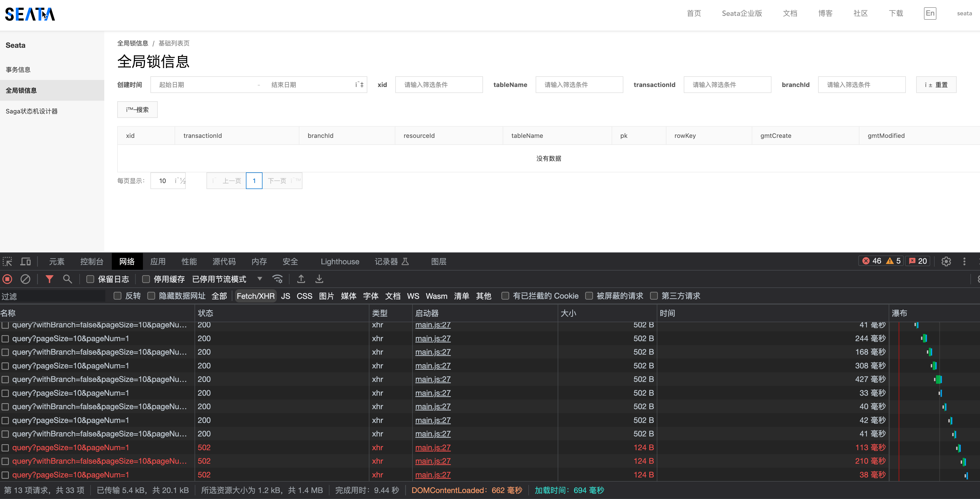980x499 pixels.
Task: Open the download (下载) nav link
Action: pos(895,13)
